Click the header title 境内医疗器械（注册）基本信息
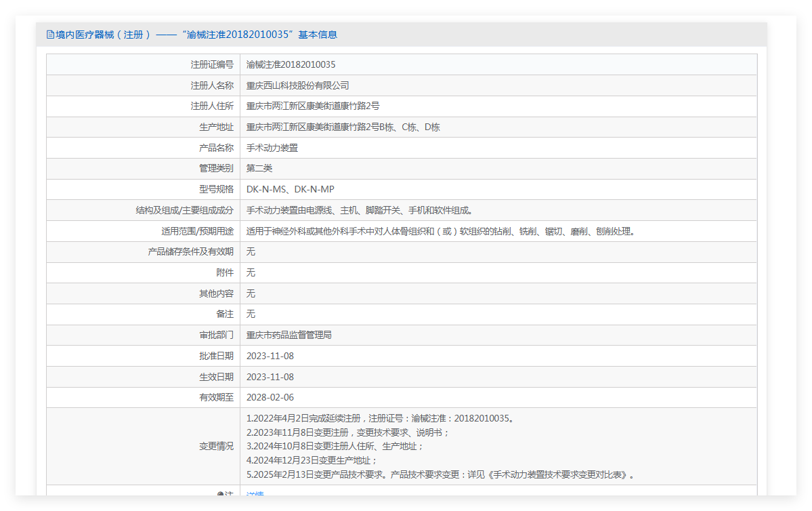812x511 pixels. pyautogui.click(x=196, y=35)
